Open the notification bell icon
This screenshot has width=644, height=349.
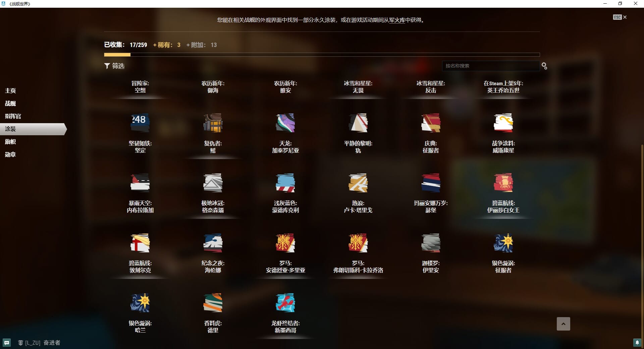click(637, 343)
